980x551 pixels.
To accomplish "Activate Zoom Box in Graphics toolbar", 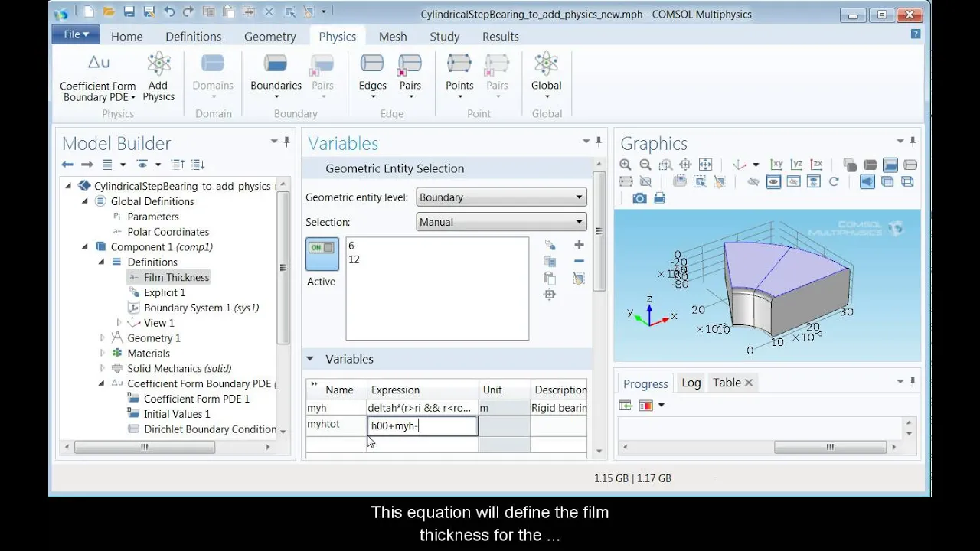I will click(x=665, y=165).
